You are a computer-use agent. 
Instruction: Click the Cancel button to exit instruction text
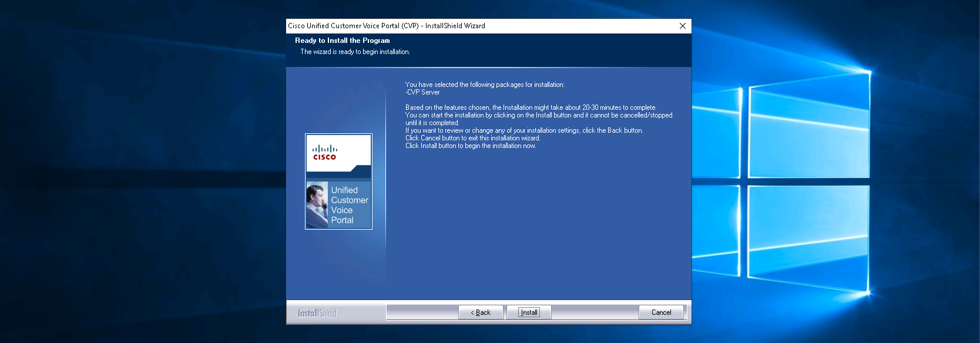point(472,138)
